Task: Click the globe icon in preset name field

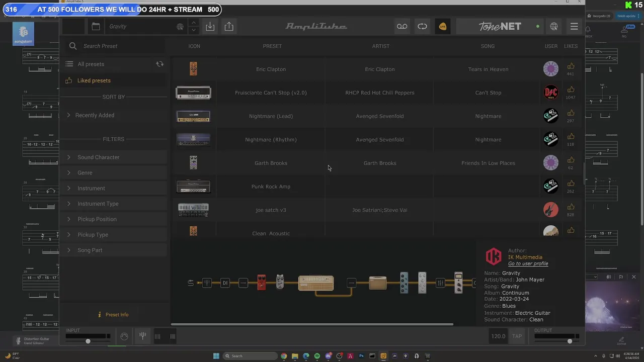Action: (180, 27)
